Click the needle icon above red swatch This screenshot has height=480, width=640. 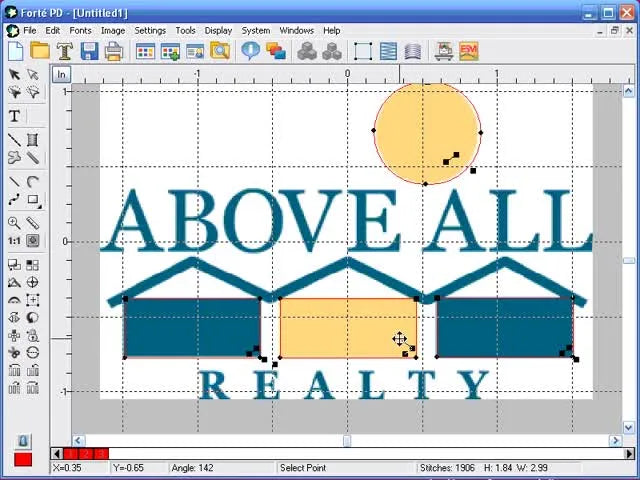pos(23,441)
